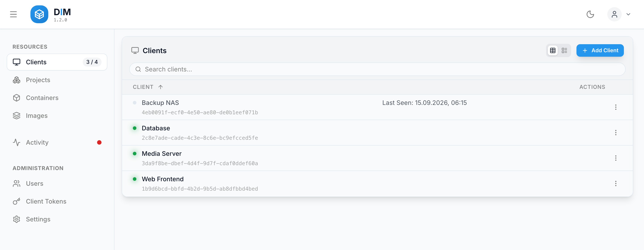This screenshot has height=250, width=644.
Task: Open the Containers section
Action: tap(57, 98)
